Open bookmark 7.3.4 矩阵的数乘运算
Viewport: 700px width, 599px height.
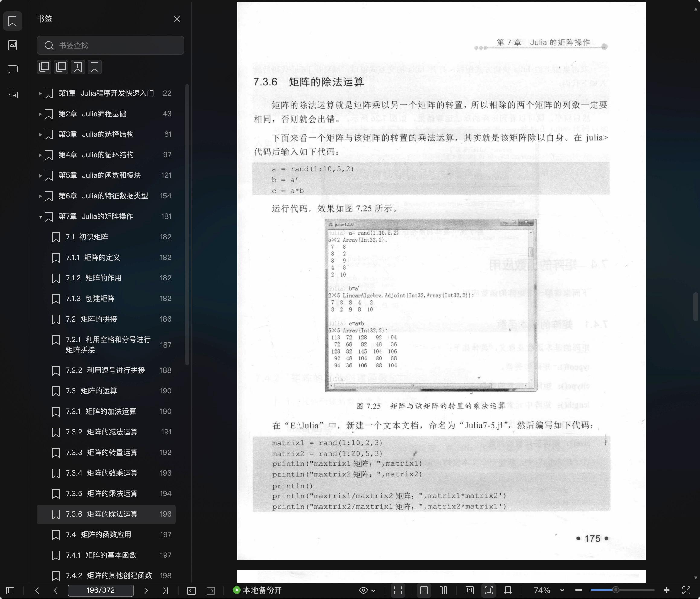point(106,473)
